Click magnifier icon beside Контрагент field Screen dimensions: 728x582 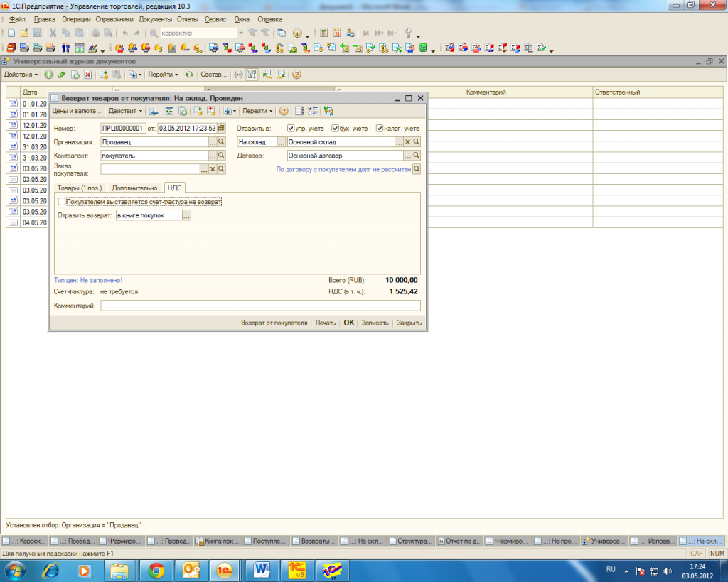point(221,156)
